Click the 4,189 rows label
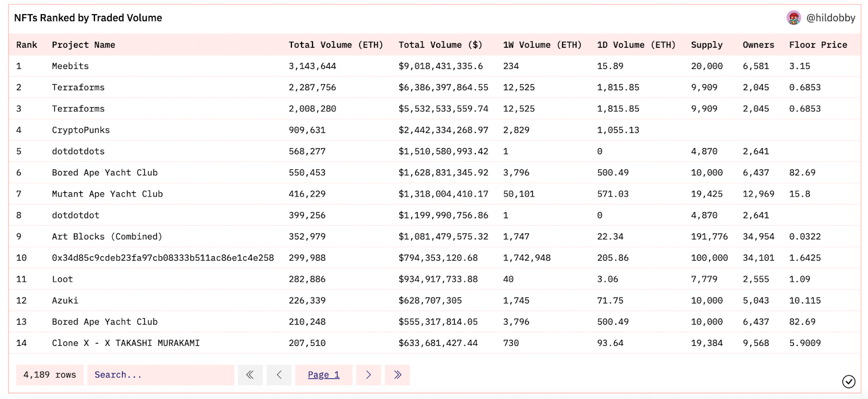This screenshot has width=868, height=399. click(x=50, y=375)
